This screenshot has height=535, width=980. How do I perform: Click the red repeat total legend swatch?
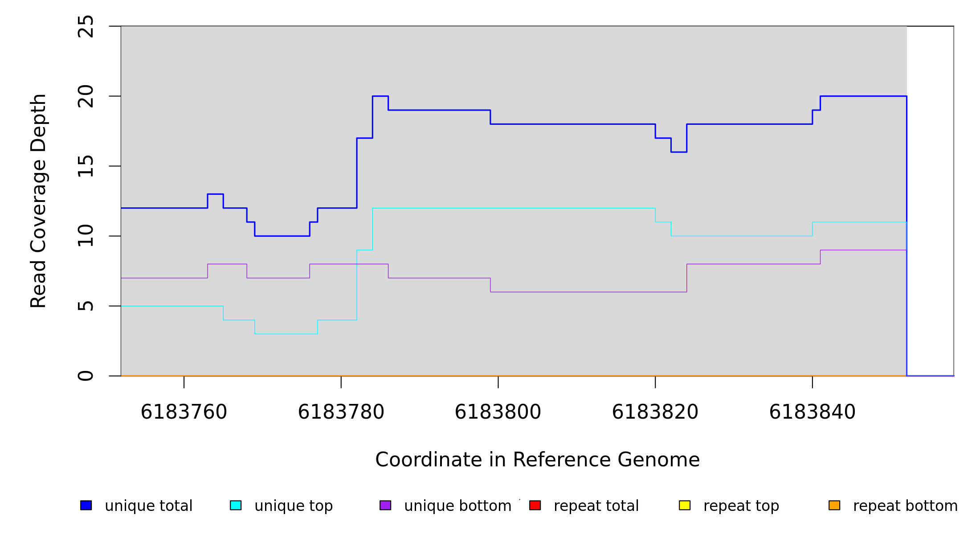click(x=535, y=505)
